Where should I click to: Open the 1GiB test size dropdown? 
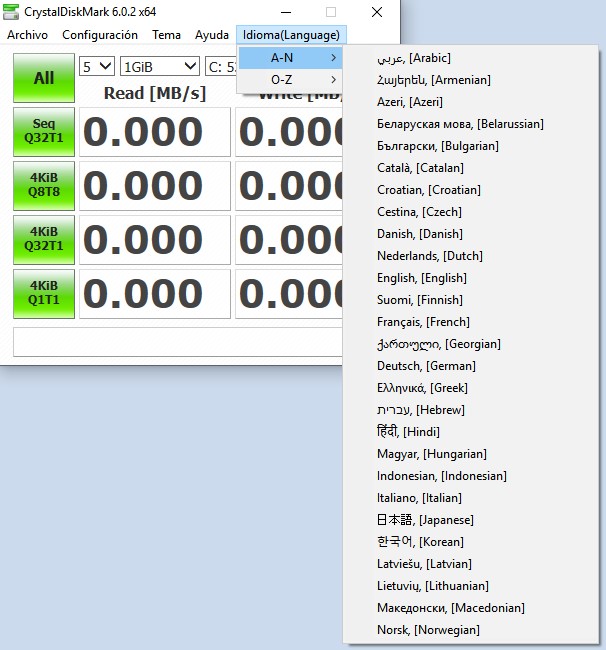[160, 66]
